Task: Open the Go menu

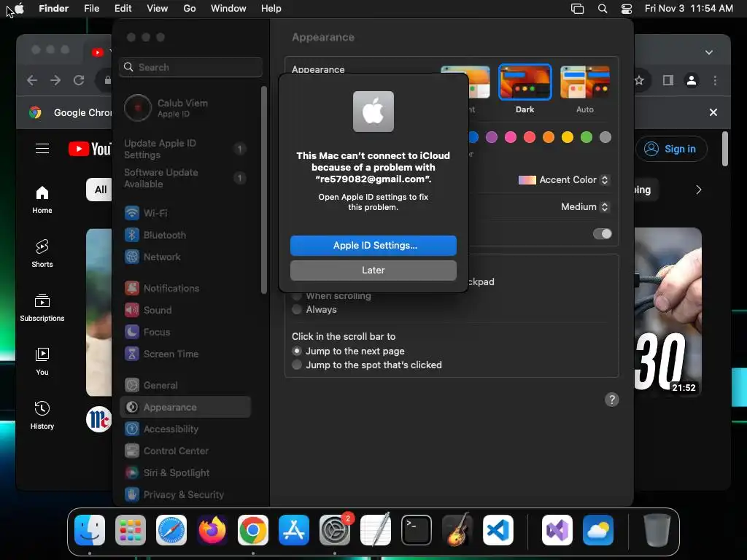Action: [x=190, y=9]
